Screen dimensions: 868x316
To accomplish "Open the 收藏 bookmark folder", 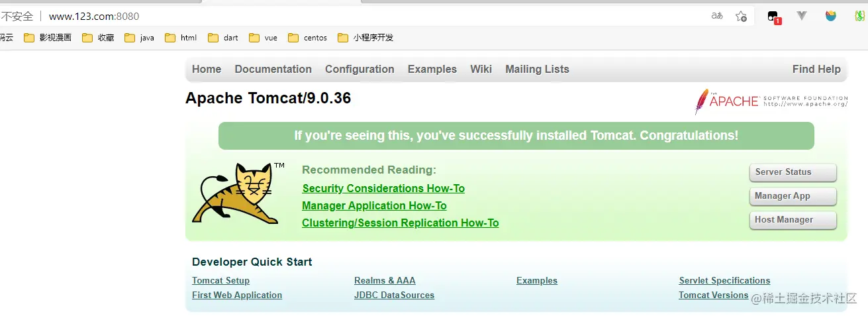I will [98, 38].
